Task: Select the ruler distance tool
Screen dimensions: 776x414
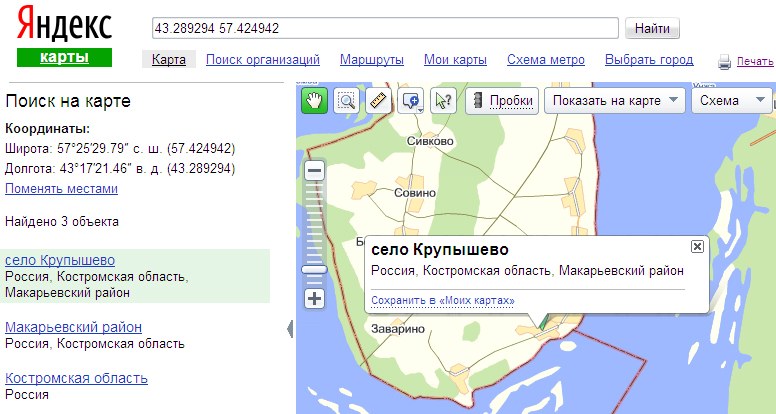Action: (x=378, y=100)
